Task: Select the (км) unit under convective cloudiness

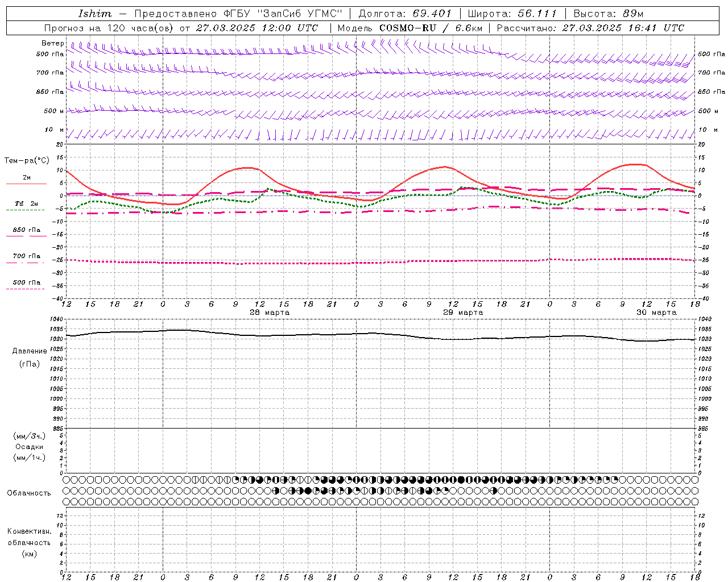Action: 30,554
